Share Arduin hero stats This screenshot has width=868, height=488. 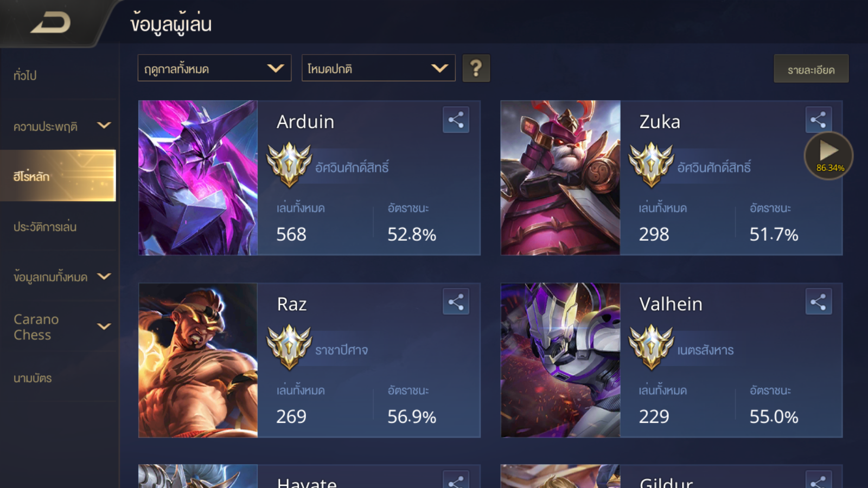click(x=456, y=120)
